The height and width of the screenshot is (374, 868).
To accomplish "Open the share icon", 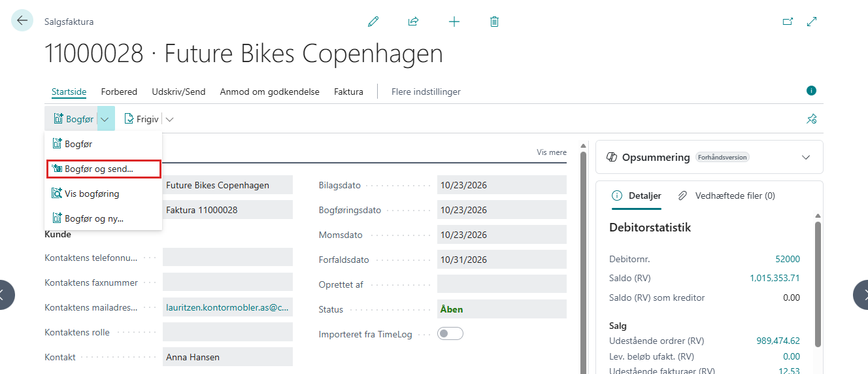I will click(x=413, y=22).
